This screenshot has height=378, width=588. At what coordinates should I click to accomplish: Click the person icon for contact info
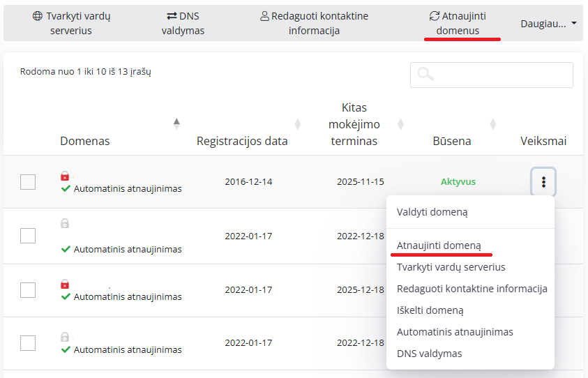[x=264, y=16]
